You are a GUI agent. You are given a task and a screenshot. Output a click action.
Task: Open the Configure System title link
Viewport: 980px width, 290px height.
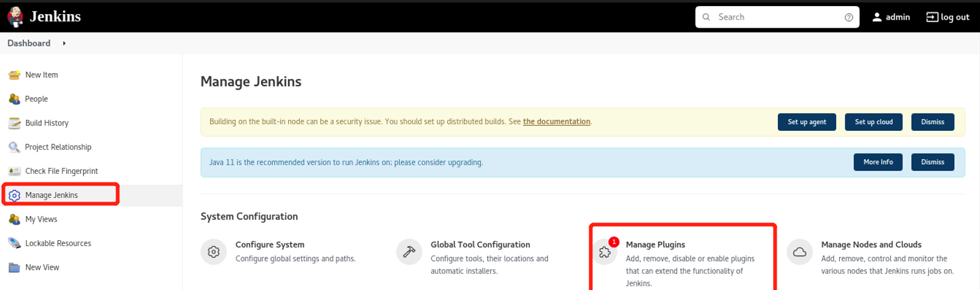coord(270,245)
